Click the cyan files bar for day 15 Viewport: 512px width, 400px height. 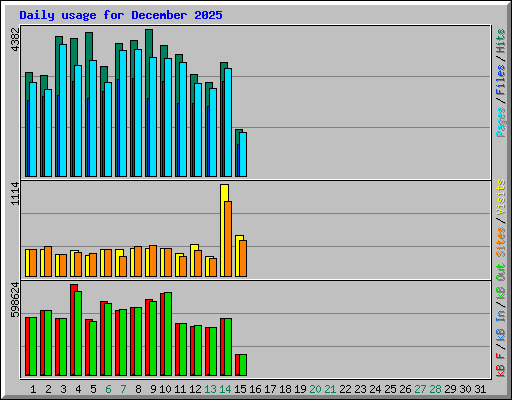pos(243,154)
